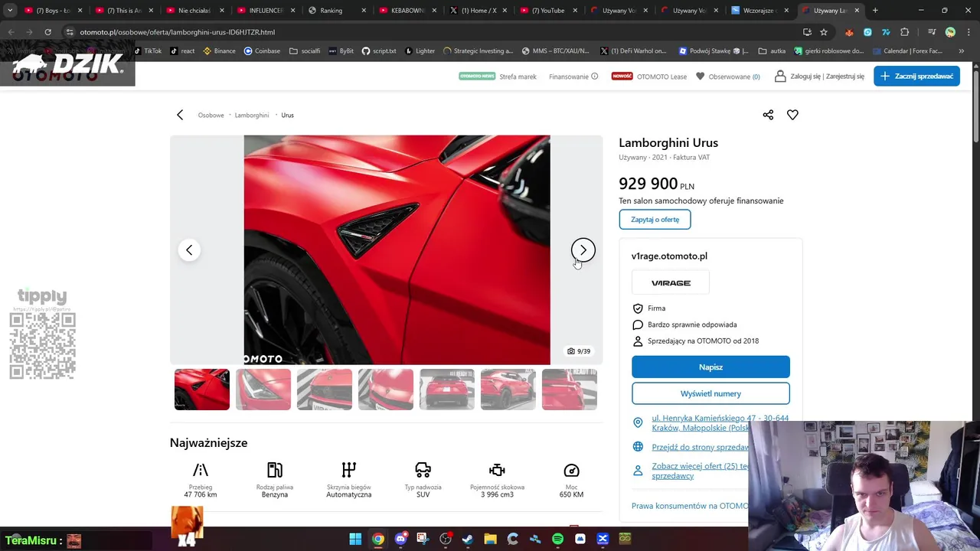Screen dimensions: 980x551
Task: Switch to the (1) Home / X tab
Action: (x=479, y=11)
